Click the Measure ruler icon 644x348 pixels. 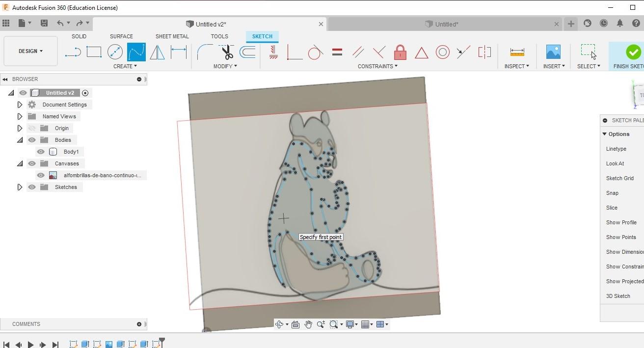pos(517,52)
